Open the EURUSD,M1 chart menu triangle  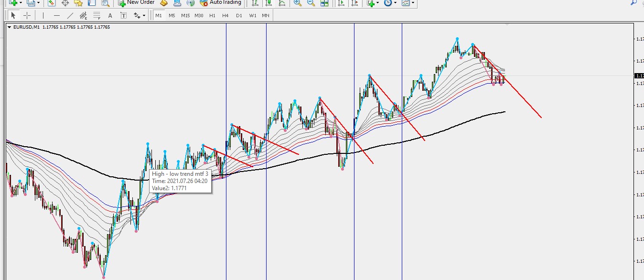[9, 27]
